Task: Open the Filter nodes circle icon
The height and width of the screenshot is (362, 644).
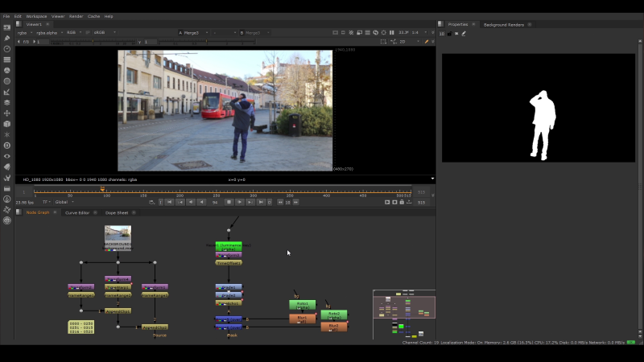Action: point(7,81)
